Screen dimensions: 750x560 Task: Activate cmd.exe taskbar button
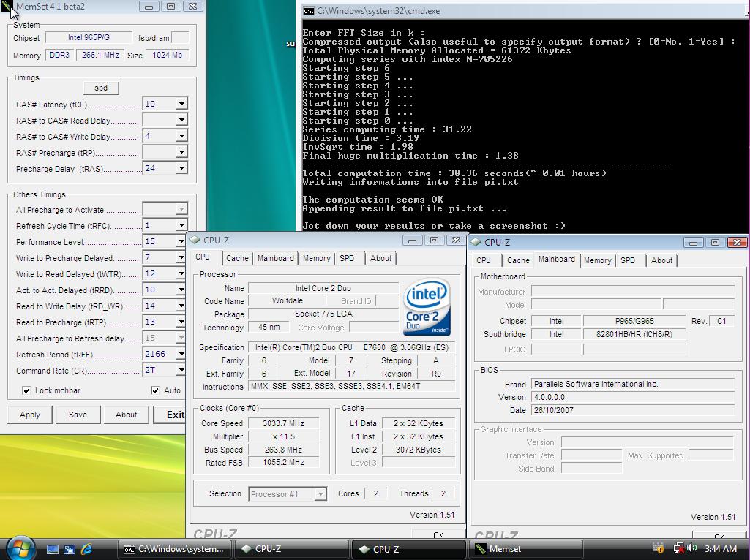(x=175, y=550)
